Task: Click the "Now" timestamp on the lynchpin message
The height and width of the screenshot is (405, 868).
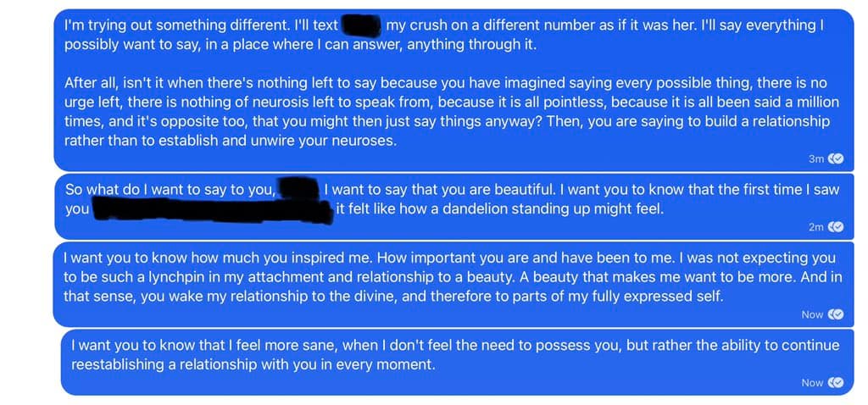Action: click(812, 314)
